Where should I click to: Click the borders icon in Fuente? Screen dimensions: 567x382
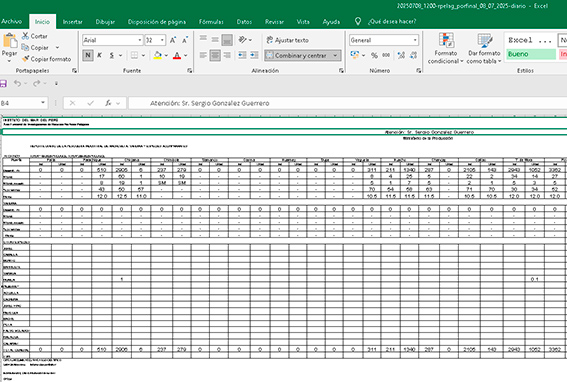[x=135, y=55]
